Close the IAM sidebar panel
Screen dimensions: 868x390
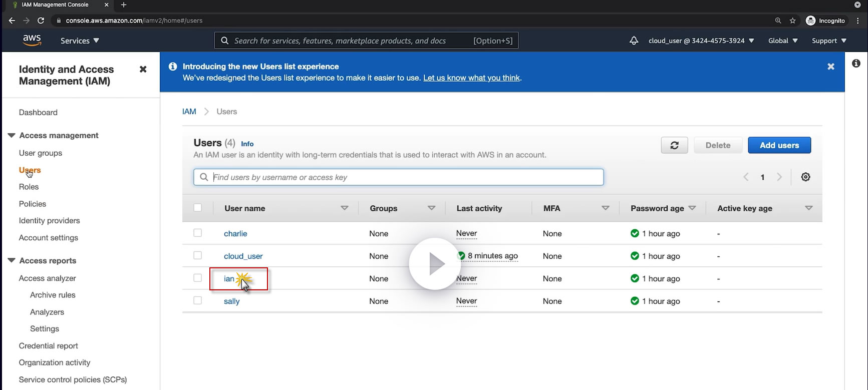point(143,69)
